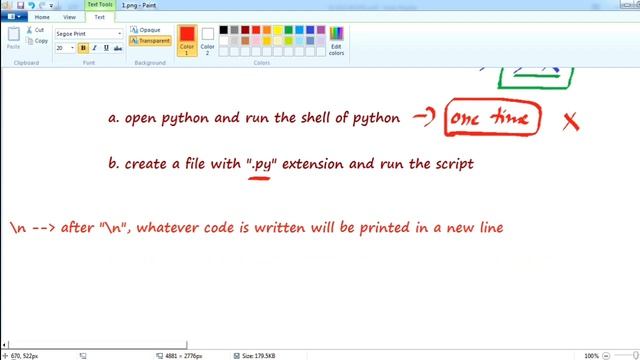Pick the gold palette color
The width and height of the screenshot is (640, 360).
click(267, 40)
